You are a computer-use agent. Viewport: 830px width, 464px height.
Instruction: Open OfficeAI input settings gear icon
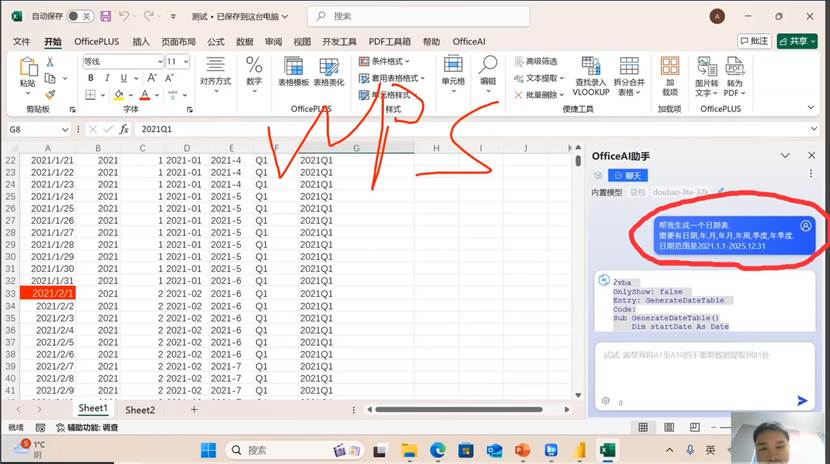click(606, 401)
